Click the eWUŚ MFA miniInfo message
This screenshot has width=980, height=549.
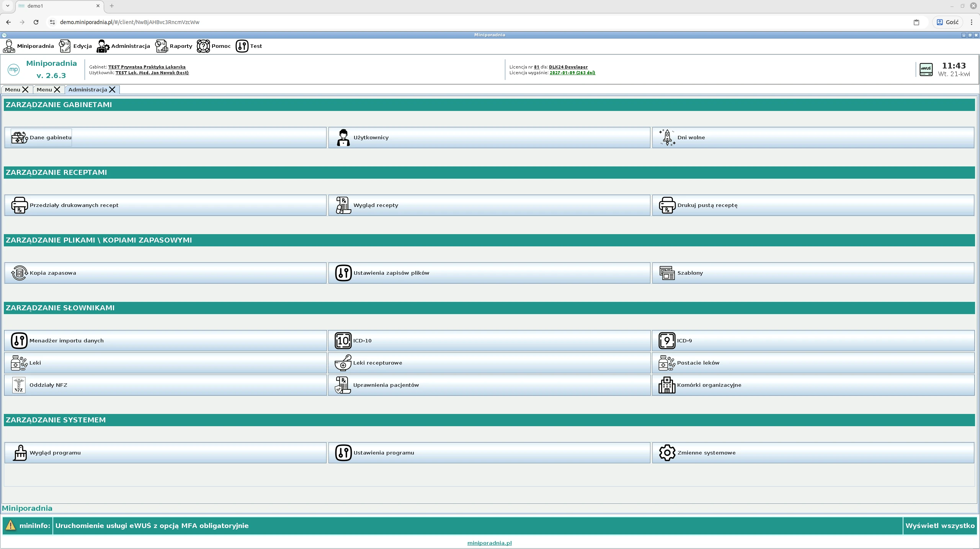(152, 525)
